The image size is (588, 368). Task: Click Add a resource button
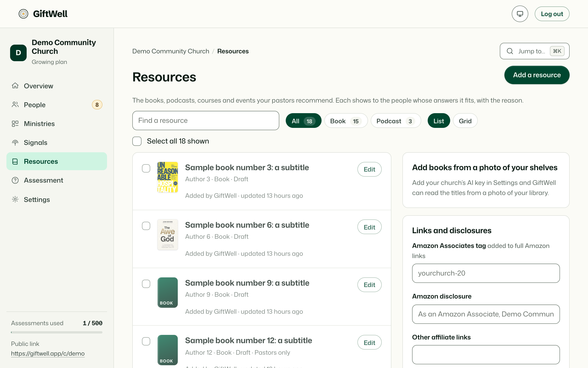point(537,75)
